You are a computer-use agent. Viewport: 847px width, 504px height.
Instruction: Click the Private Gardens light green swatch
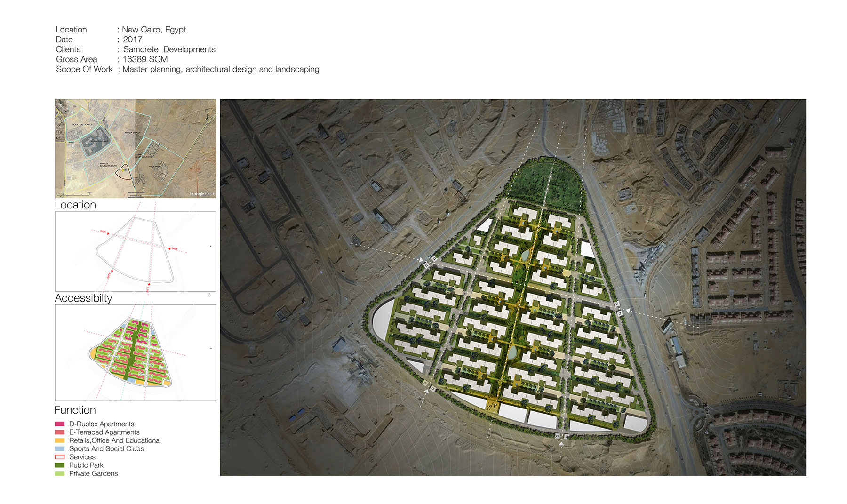(x=59, y=473)
